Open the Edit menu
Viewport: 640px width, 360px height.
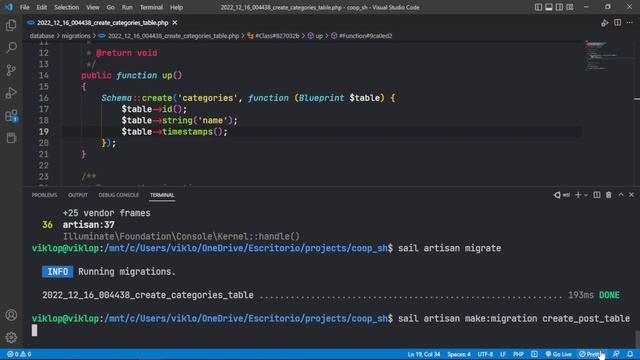[x=41, y=7]
